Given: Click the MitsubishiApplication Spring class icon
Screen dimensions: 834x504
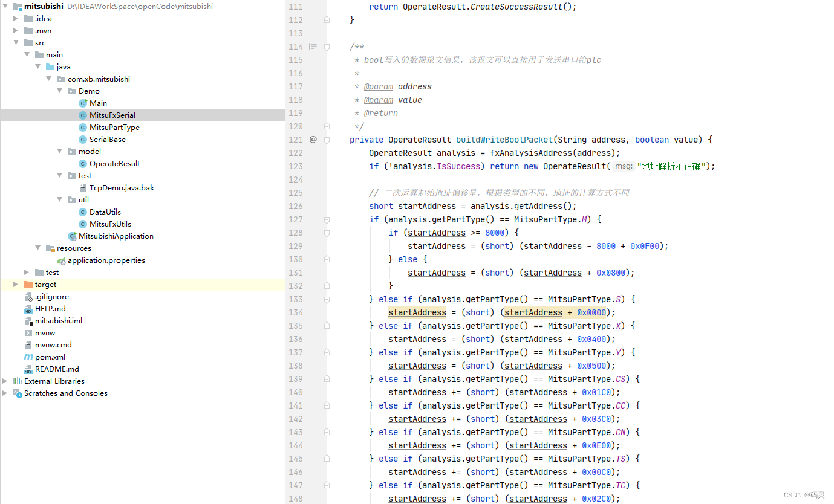Looking at the screenshot, I should click(x=73, y=236).
